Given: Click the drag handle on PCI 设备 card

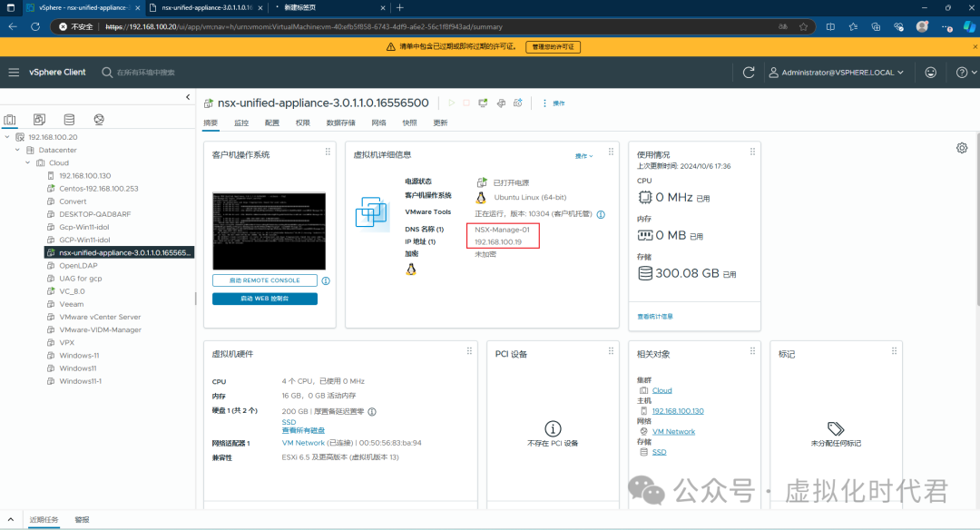Looking at the screenshot, I should click(612, 350).
